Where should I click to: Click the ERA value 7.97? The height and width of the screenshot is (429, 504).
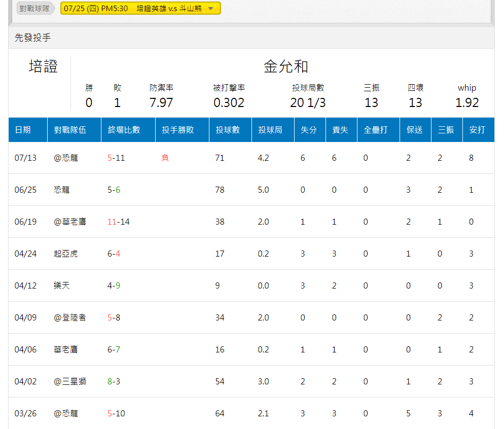point(161,103)
